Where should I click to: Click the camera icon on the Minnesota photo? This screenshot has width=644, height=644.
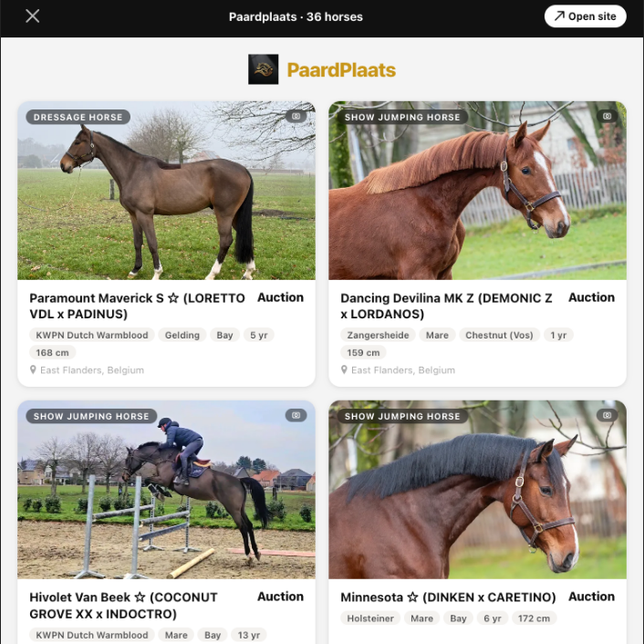607,416
